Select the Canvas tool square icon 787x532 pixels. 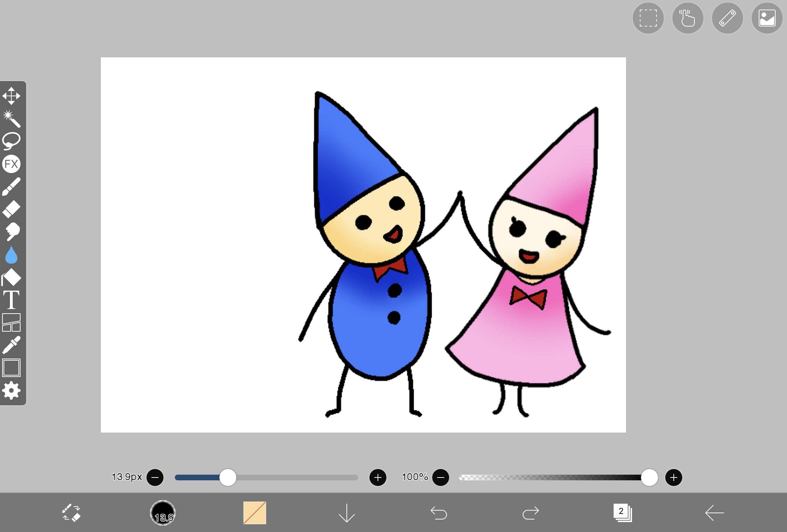point(11,368)
